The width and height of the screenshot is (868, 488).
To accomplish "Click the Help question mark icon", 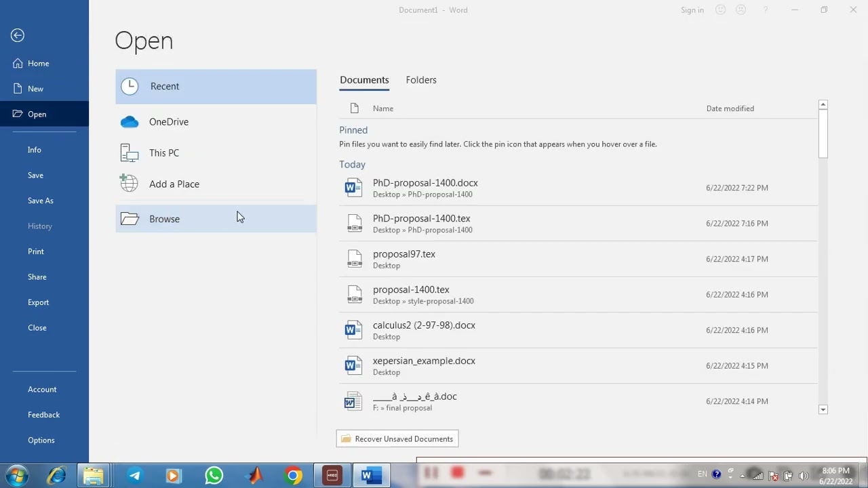I will pyautogui.click(x=766, y=10).
